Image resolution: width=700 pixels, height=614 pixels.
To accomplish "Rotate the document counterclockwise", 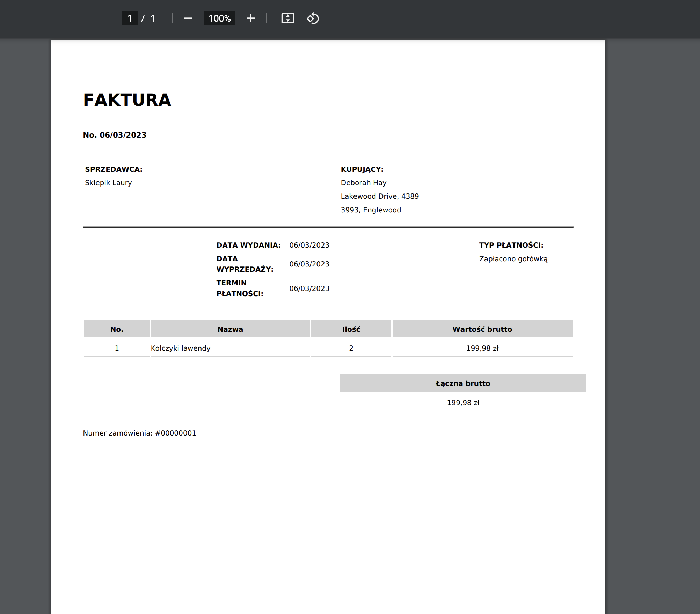I will coord(313,18).
